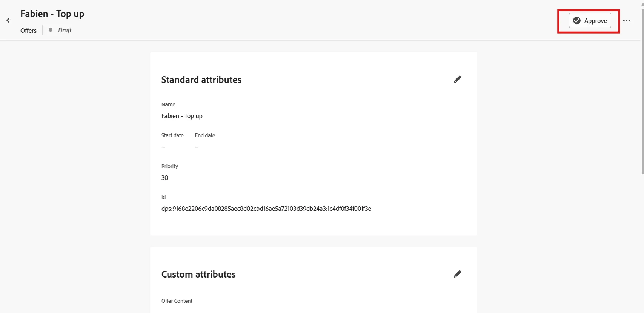Click the back arrow next to Fabien - Top up
Image resolution: width=644 pixels, height=313 pixels.
(8, 21)
